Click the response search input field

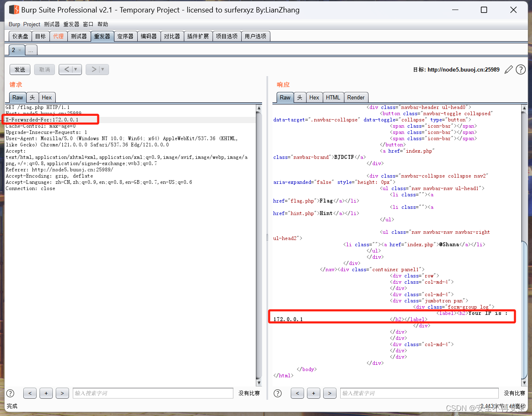click(419, 393)
